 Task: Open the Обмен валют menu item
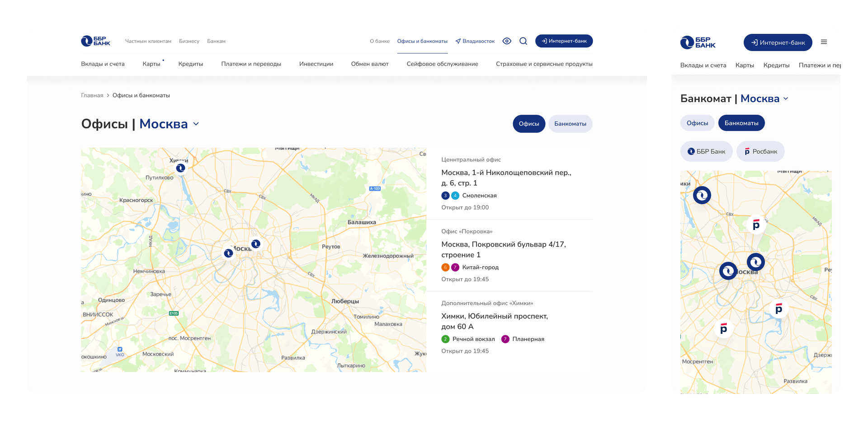click(369, 64)
